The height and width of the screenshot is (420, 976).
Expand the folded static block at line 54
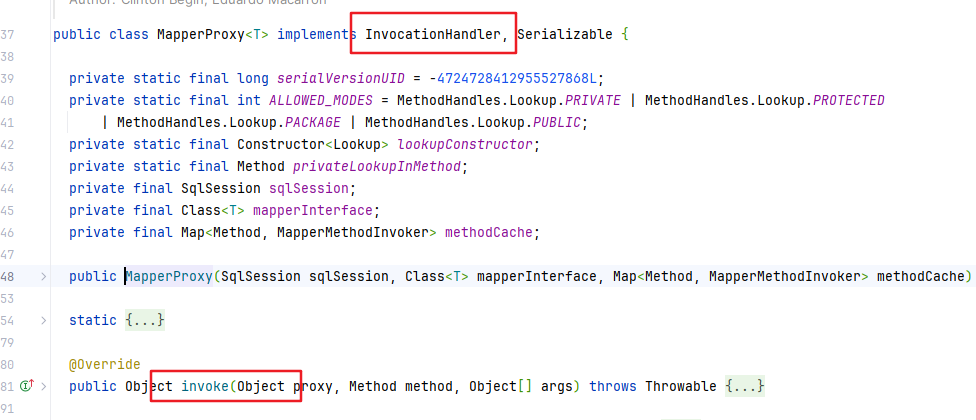(x=44, y=320)
